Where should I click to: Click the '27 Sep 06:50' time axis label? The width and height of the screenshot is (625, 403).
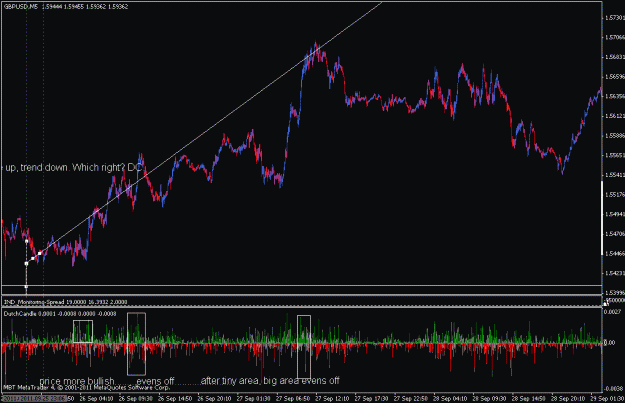pyautogui.click(x=293, y=399)
